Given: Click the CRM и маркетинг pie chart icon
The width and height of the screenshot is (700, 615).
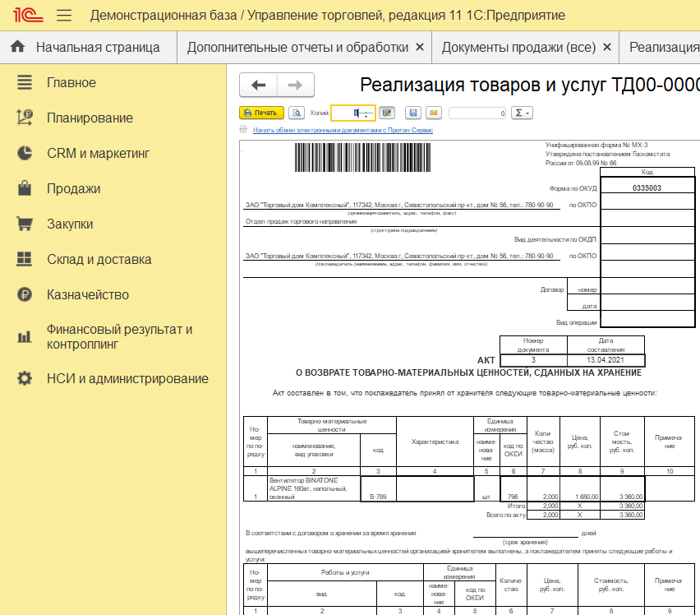Looking at the screenshot, I should point(25,153).
